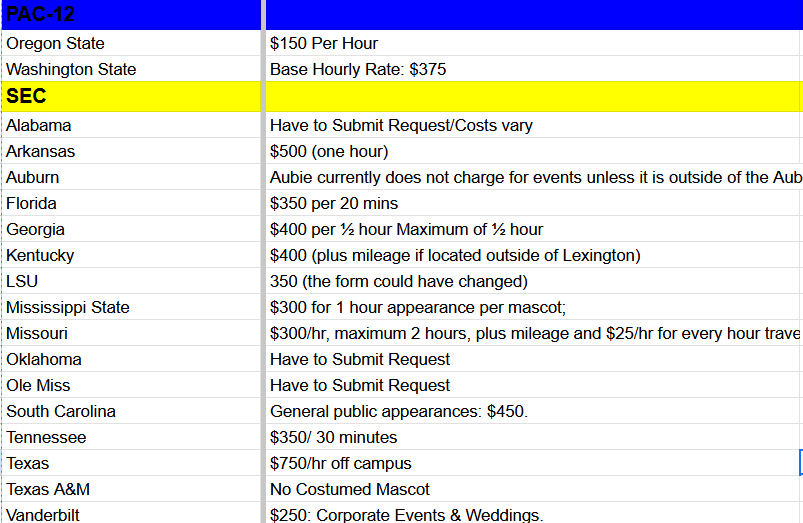This screenshot has width=803, height=523.
Task: Click Oklahoma's 'Have to Submit Request' cell
Action: pyautogui.click(x=534, y=359)
